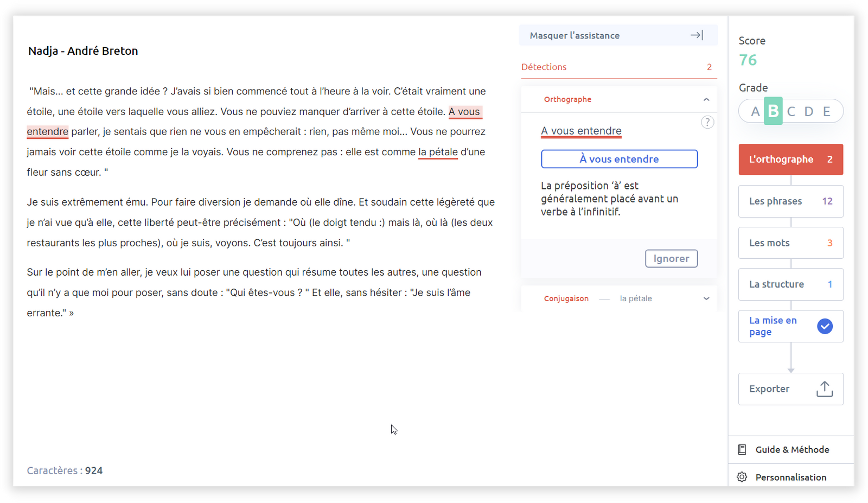Select the L'orthographe red category
The height and width of the screenshot is (503, 868).
[x=790, y=160]
